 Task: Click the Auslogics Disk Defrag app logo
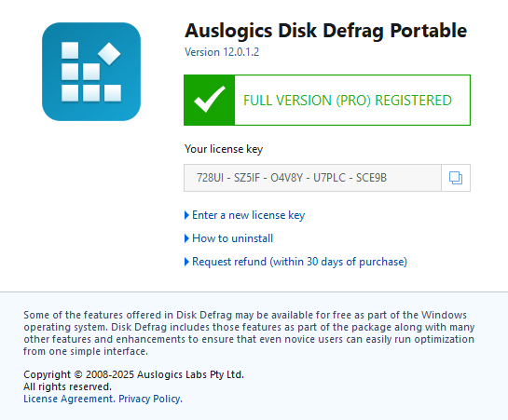[x=91, y=72]
